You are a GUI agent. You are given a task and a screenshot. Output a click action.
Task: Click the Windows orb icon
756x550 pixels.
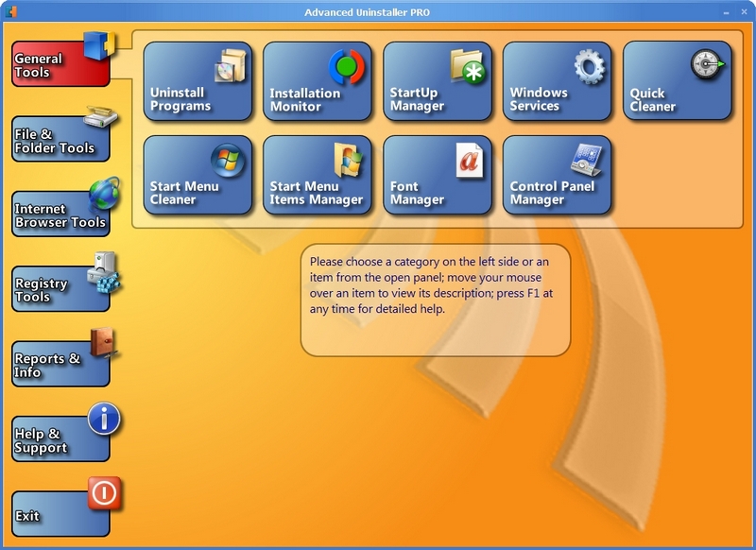pos(228,160)
